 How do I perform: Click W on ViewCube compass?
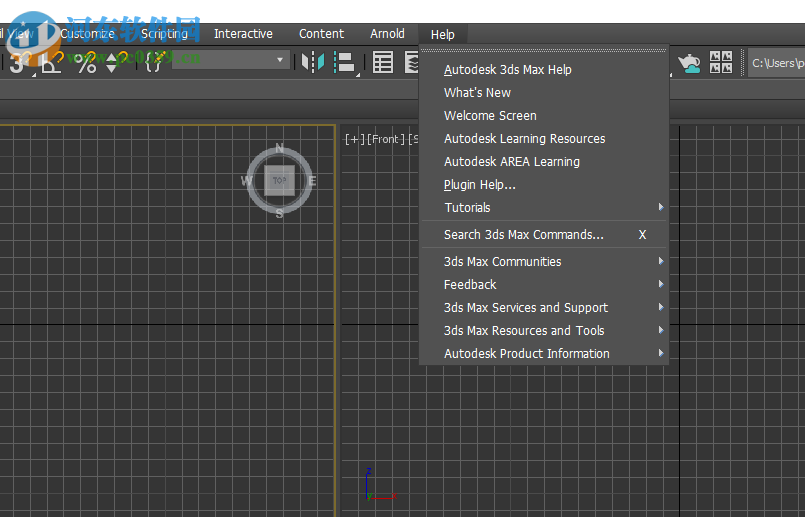point(247,181)
